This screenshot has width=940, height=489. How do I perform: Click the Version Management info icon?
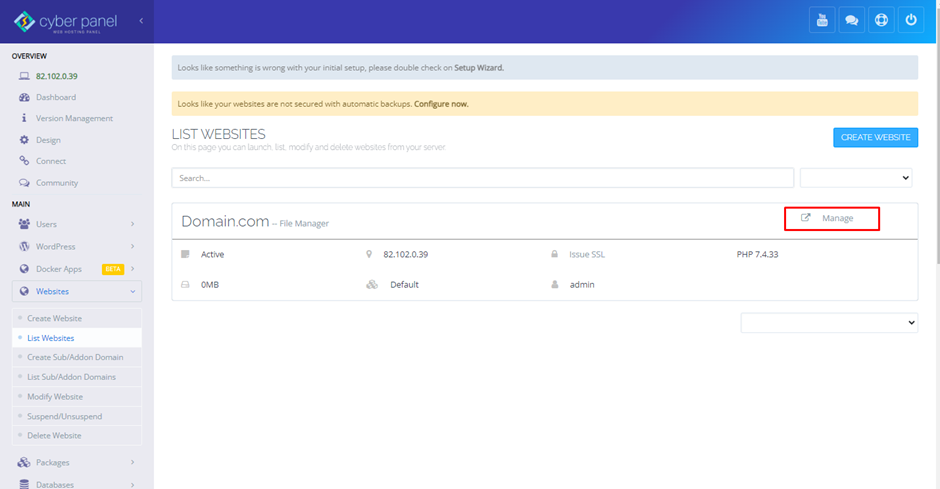24,118
